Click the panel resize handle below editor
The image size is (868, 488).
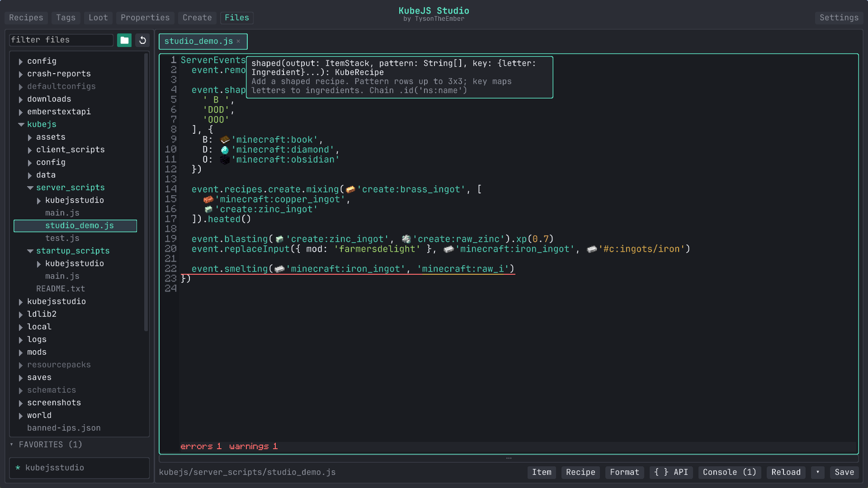(509, 458)
